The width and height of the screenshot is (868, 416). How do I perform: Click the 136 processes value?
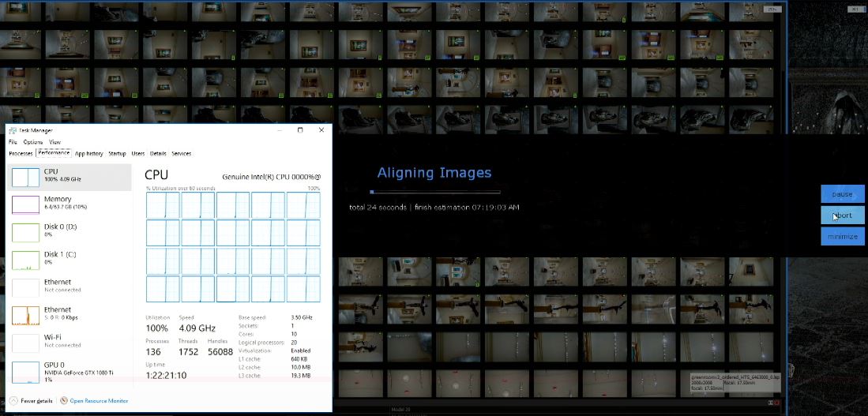click(x=153, y=352)
